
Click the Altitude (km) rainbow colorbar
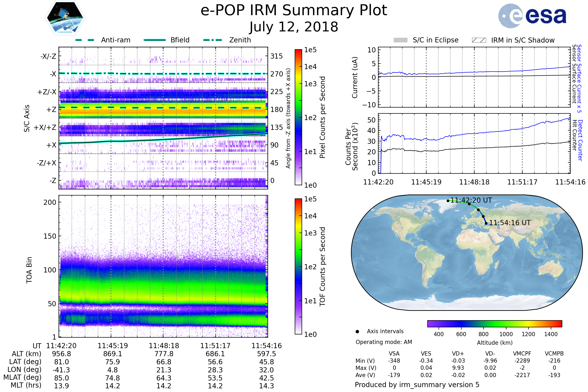494,323
